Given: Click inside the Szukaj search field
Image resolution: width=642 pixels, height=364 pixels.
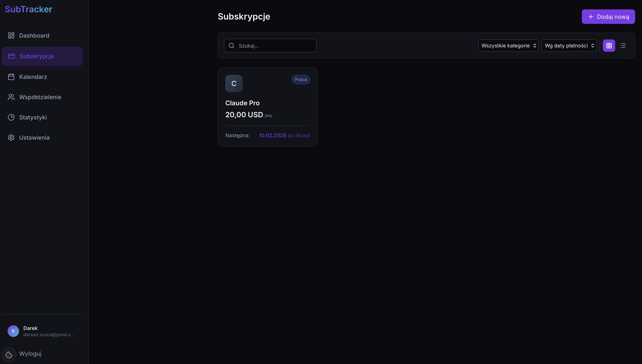Looking at the screenshot, I should coord(270,46).
